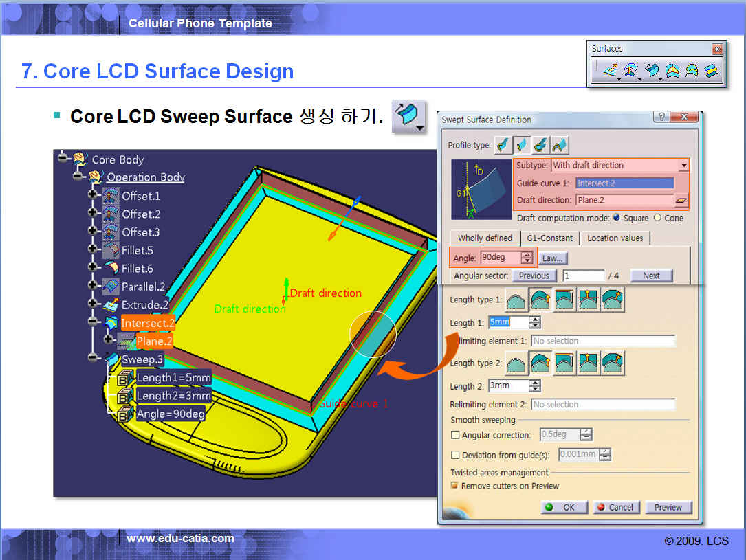Select Cone draft computation mode
This screenshot has width=746, height=560.
tap(657, 218)
